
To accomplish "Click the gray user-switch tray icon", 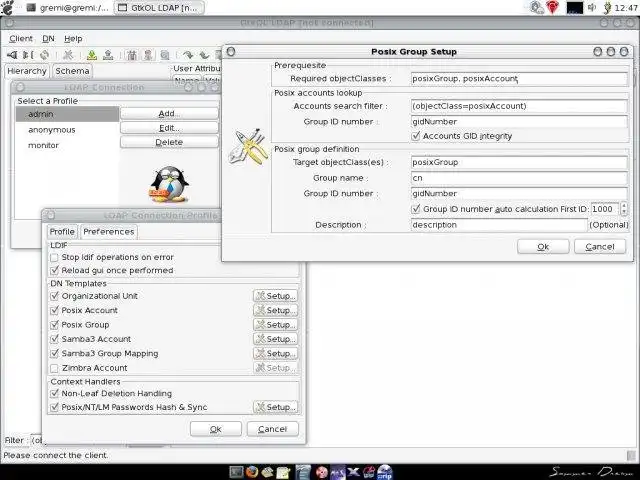I will 537,7.
